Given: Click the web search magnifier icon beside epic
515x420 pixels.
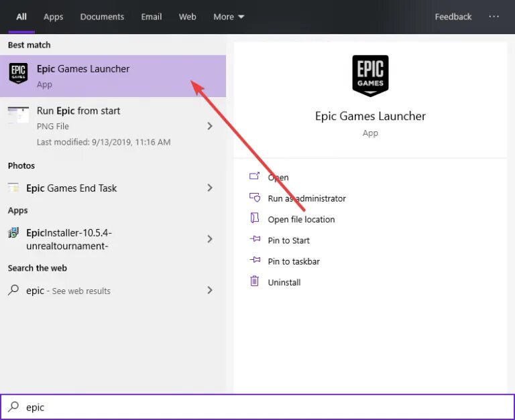Looking at the screenshot, I should pos(13,290).
